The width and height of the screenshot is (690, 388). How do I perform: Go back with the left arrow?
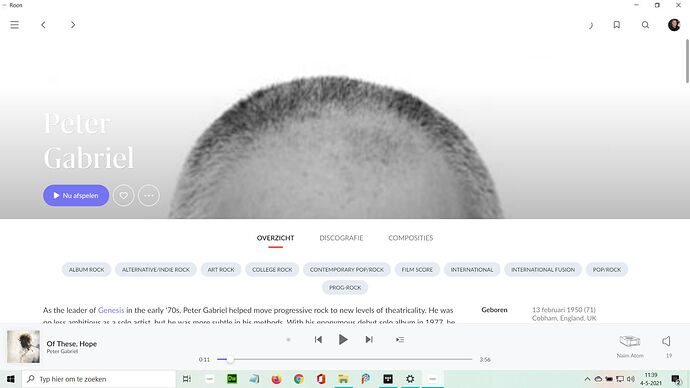(43, 25)
